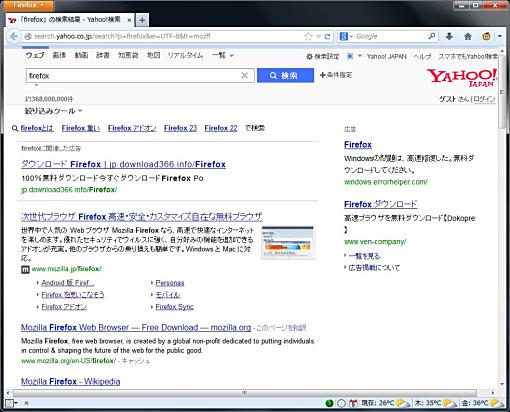Select the リアルタイム search tab
This screenshot has height=412, width=510.
[185, 55]
